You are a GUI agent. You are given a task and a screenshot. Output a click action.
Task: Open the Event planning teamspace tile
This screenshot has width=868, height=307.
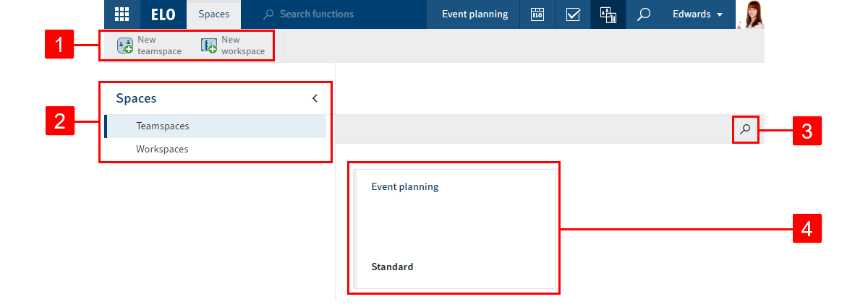tap(454, 228)
